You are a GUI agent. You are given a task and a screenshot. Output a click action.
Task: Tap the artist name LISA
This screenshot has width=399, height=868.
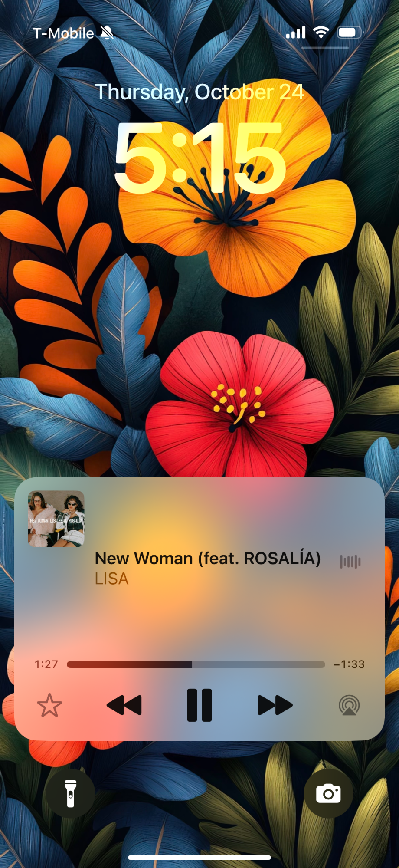point(112,579)
